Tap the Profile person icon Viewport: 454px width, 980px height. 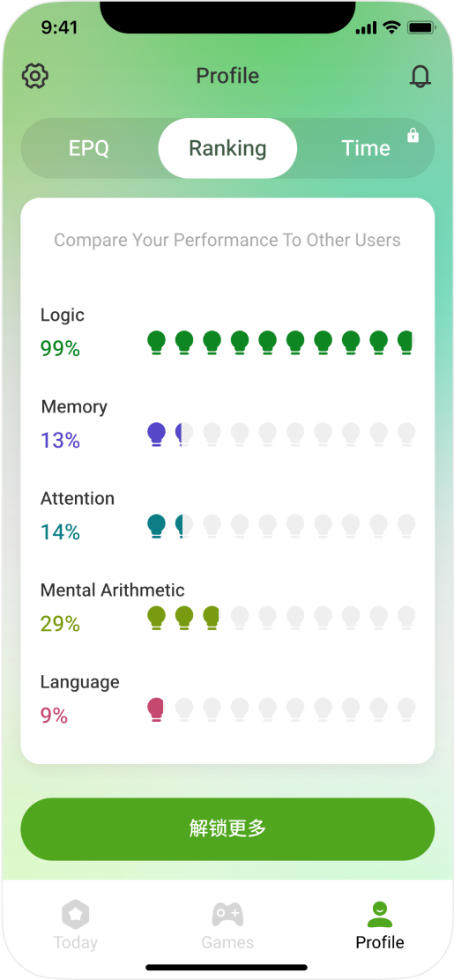click(380, 915)
